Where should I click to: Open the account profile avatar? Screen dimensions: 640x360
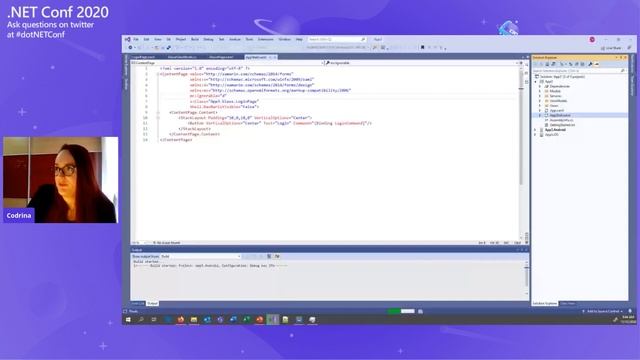[x=592, y=40]
